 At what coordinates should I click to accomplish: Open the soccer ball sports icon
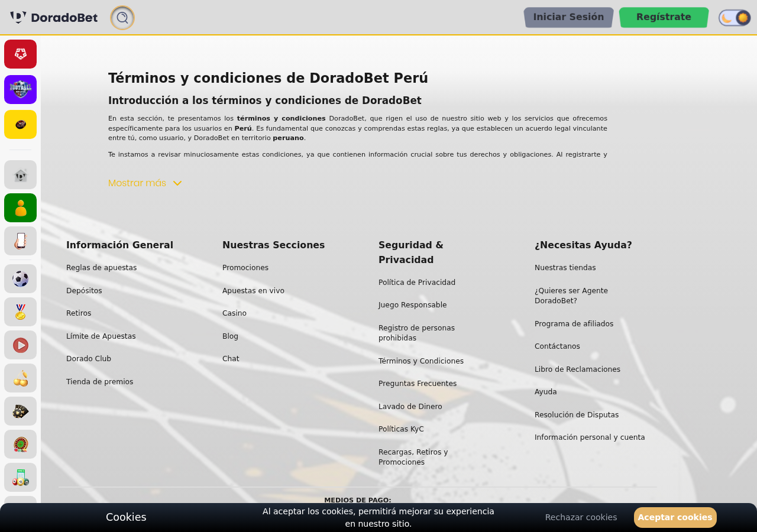tap(20, 278)
